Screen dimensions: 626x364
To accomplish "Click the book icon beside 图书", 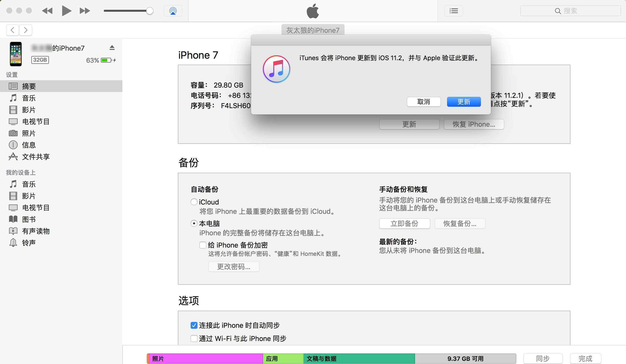I will (13, 219).
